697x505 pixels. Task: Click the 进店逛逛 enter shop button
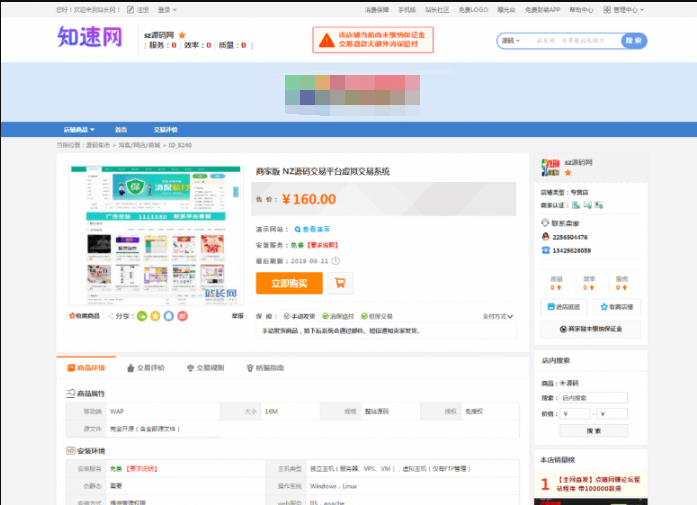(x=565, y=307)
